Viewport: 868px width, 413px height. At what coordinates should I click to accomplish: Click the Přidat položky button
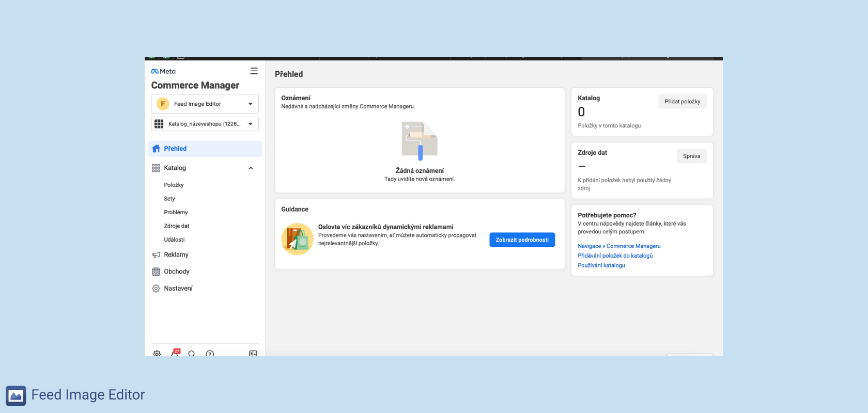(x=683, y=101)
